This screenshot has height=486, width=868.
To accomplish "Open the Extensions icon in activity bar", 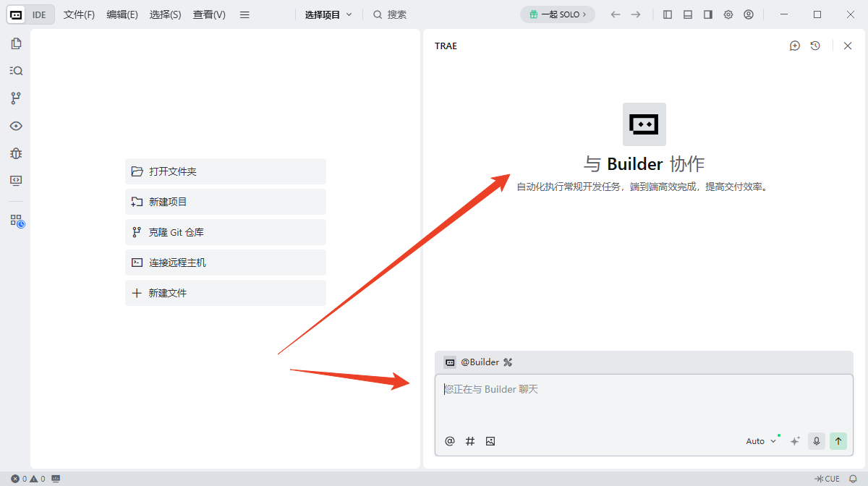I will click(17, 221).
